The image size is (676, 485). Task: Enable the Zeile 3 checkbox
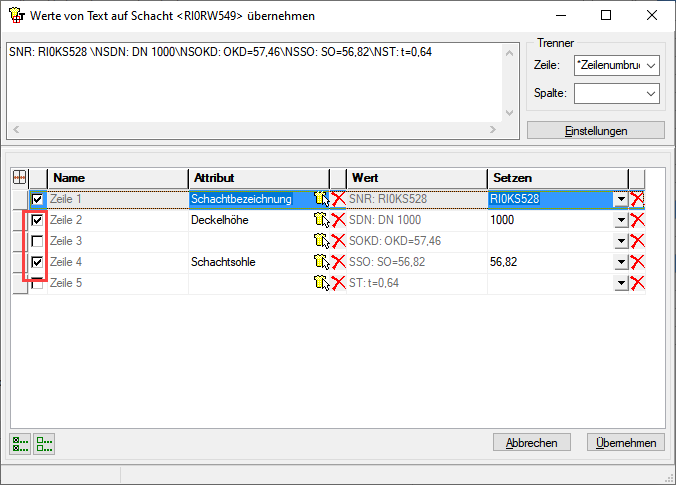(38, 241)
